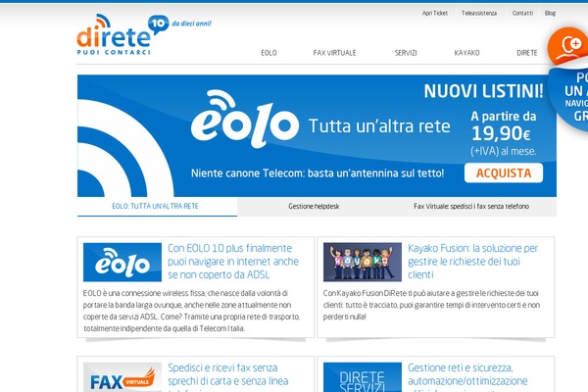
Task: Click 'Tutta un'altra rete' banner slogan
Action: 379,126
